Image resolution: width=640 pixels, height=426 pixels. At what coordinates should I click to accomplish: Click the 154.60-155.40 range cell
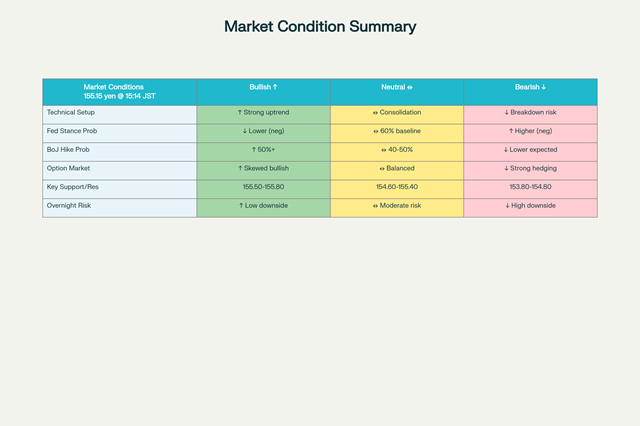[x=396, y=187]
